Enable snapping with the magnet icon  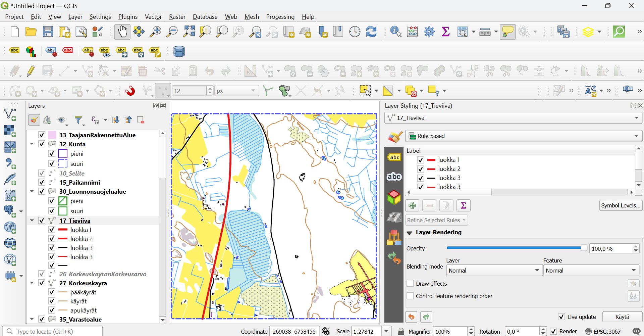[x=130, y=91]
